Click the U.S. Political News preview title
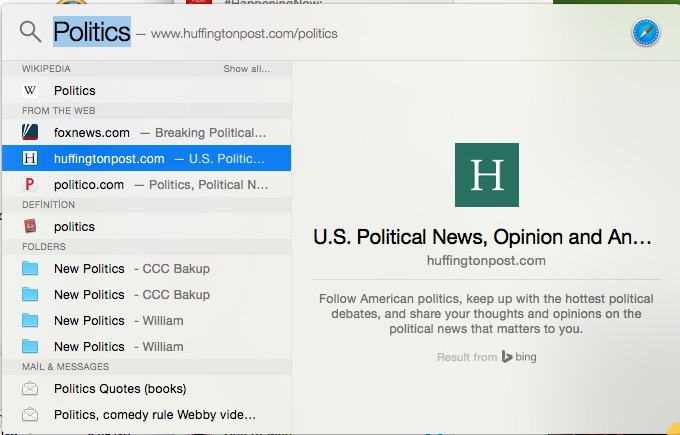 [x=482, y=237]
